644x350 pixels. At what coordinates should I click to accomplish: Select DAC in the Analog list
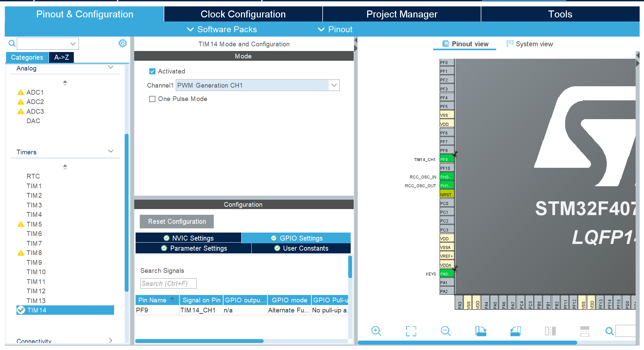coord(33,121)
